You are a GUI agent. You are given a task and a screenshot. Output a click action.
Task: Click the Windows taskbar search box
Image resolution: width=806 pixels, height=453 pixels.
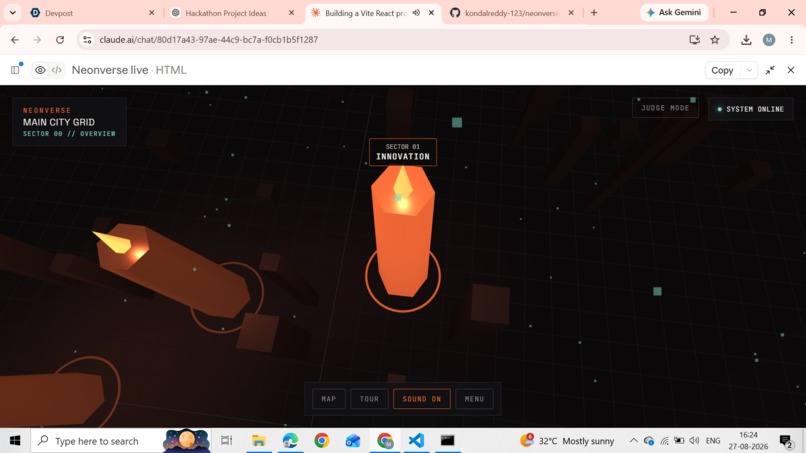(121, 441)
